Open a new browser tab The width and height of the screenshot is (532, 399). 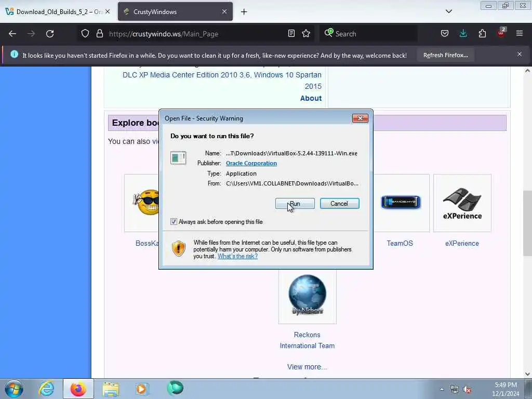(244, 12)
